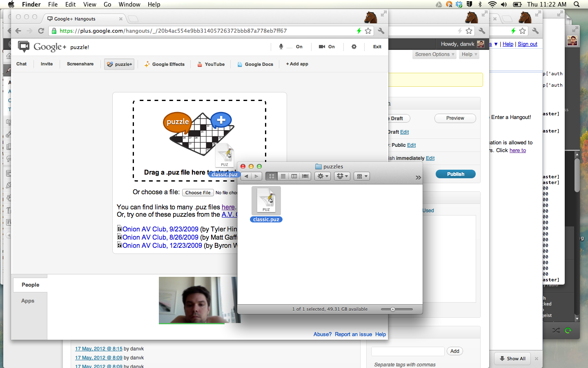Switch Finder to column view
588x368 pixels.
pos(294,176)
